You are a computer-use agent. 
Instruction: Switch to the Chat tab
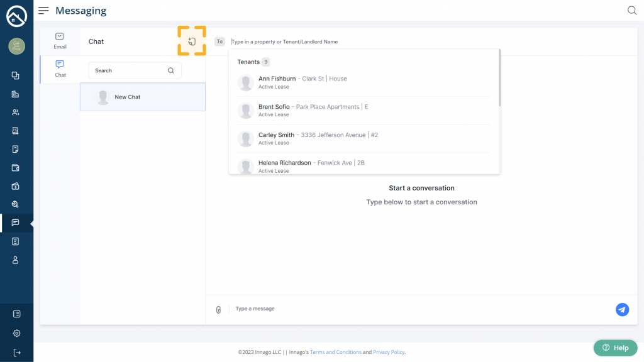click(60, 69)
